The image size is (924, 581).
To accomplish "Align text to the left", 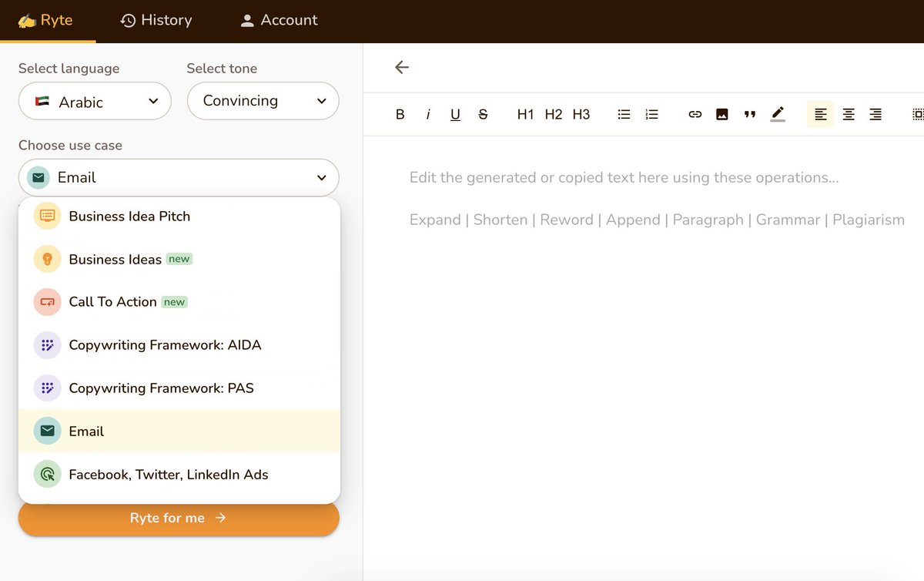I will click(x=820, y=114).
